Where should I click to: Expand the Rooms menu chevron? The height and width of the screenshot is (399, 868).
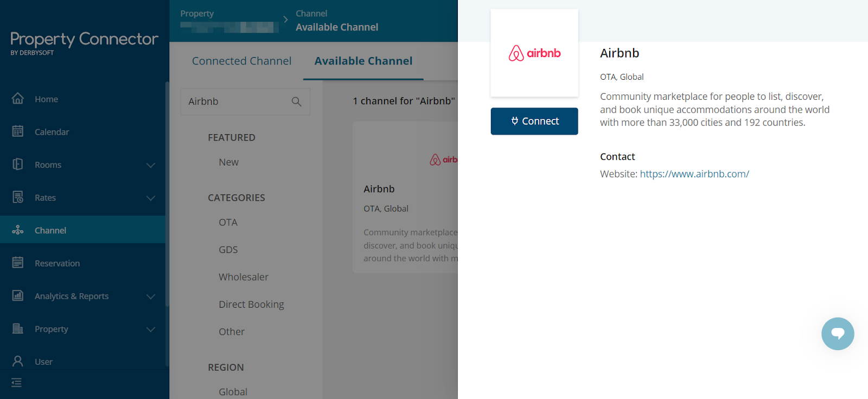pyautogui.click(x=151, y=165)
